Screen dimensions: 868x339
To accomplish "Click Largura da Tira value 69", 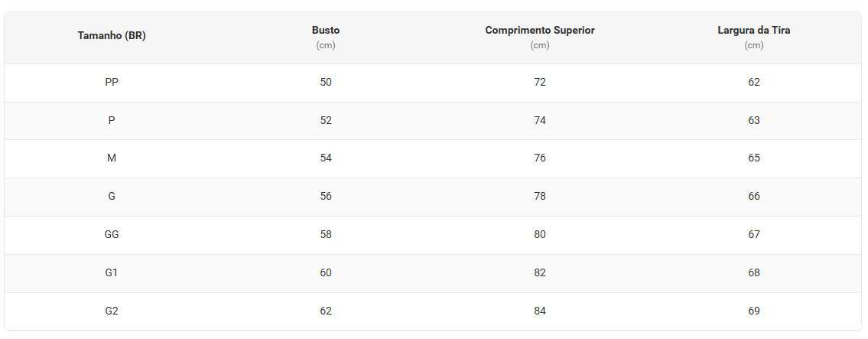I will 754,311.
